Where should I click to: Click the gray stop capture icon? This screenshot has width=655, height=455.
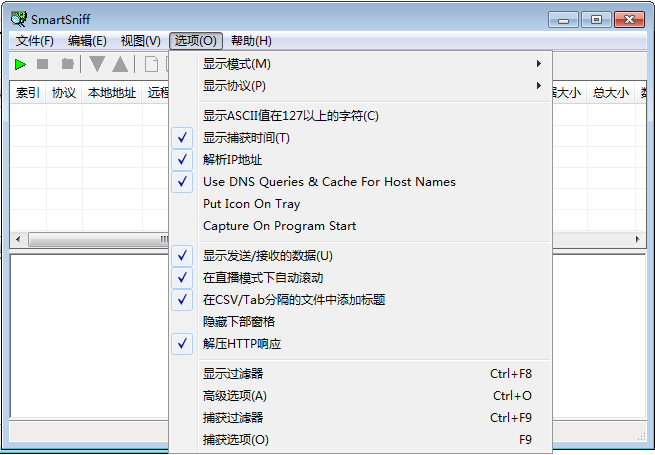tap(43, 64)
